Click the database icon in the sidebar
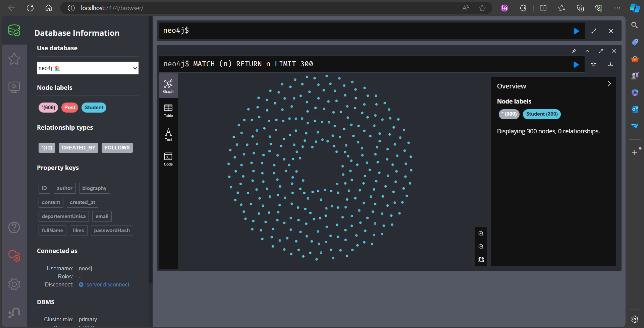 14,30
